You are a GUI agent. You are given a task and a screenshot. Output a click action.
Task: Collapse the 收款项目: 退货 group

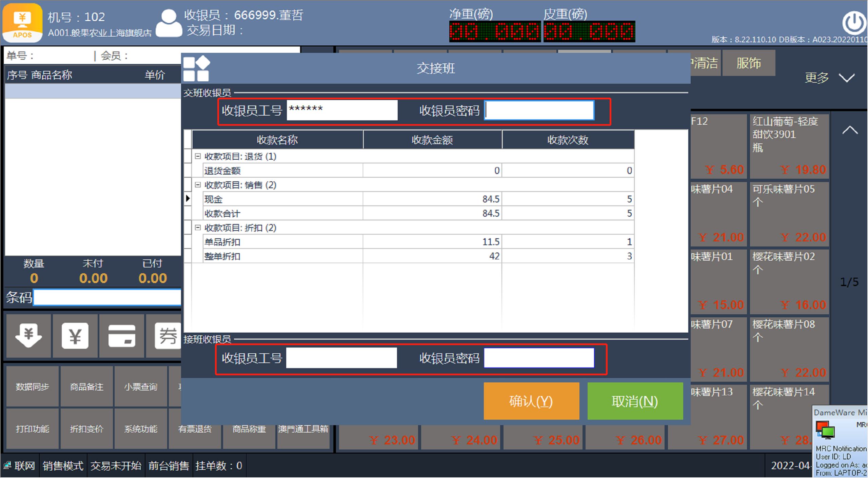[198, 156]
